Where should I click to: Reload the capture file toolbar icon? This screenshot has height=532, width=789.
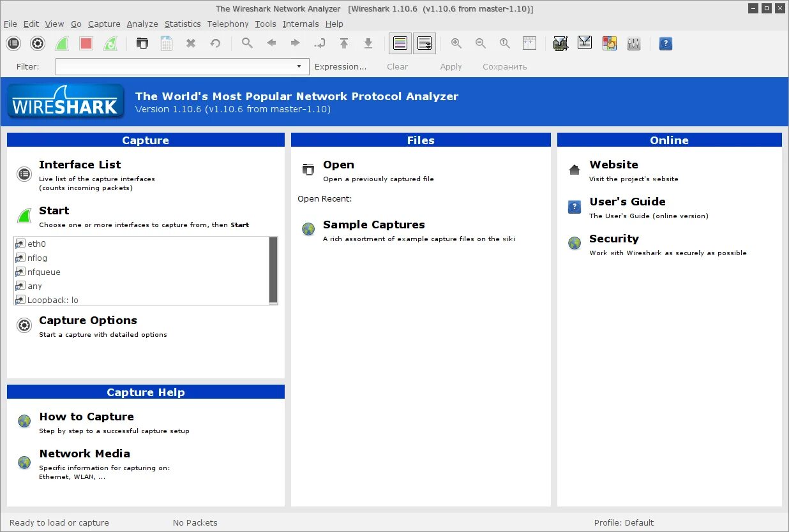(215, 43)
